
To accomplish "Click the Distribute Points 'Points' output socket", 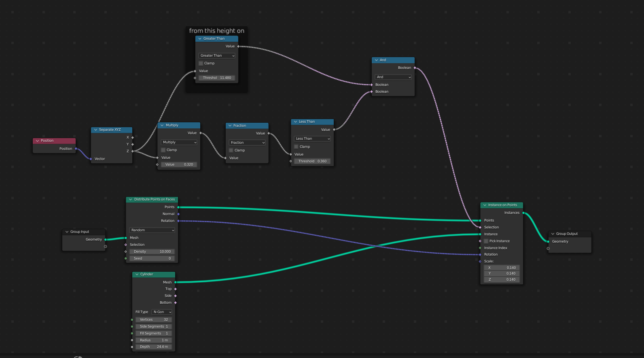I will pyautogui.click(x=178, y=207).
